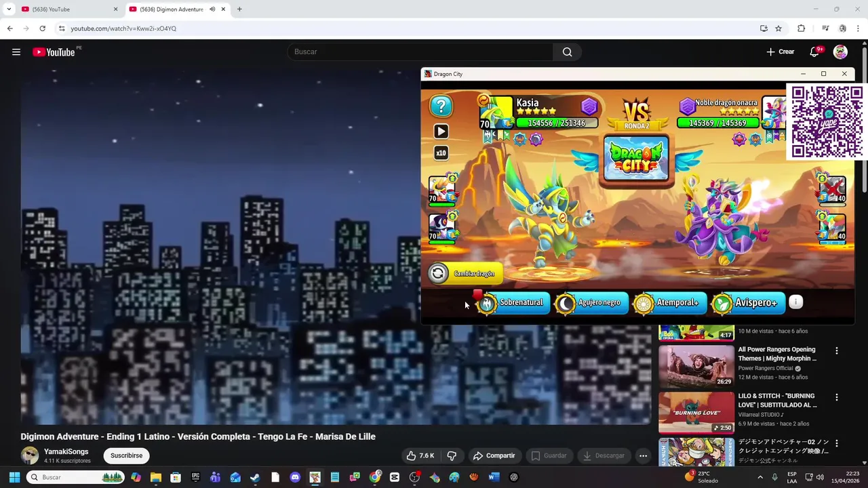This screenshot has width=868, height=488.
Task: Click YamakiSongs channel avatar
Action: (29, 455)
